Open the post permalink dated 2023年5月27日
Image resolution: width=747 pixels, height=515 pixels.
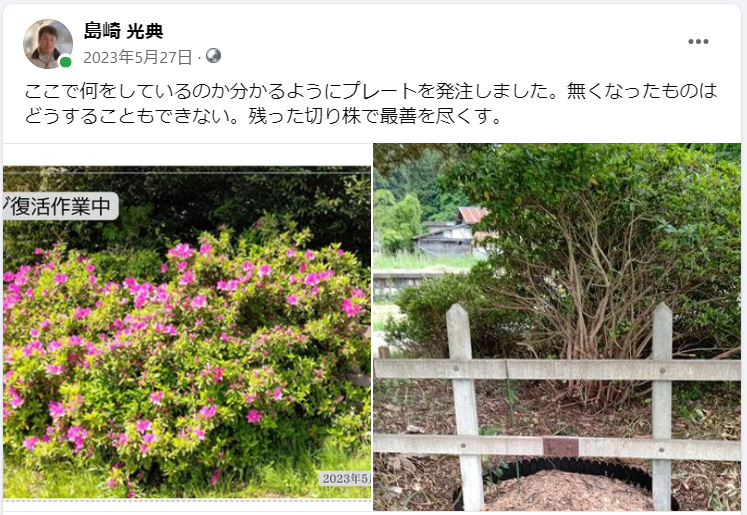point(138,57)
